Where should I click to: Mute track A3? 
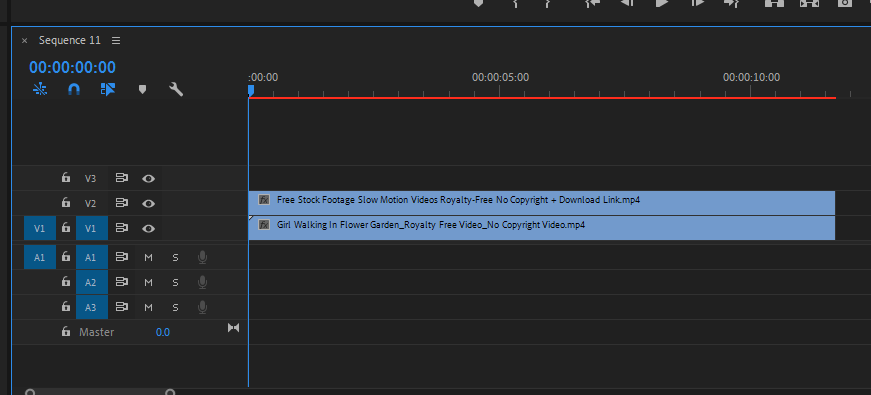point(148,307)
